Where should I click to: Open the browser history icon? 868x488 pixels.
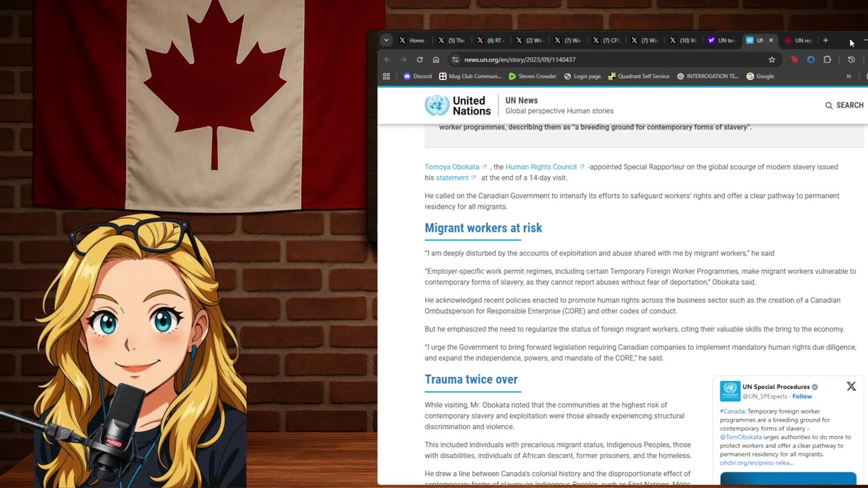pos(851,60)
